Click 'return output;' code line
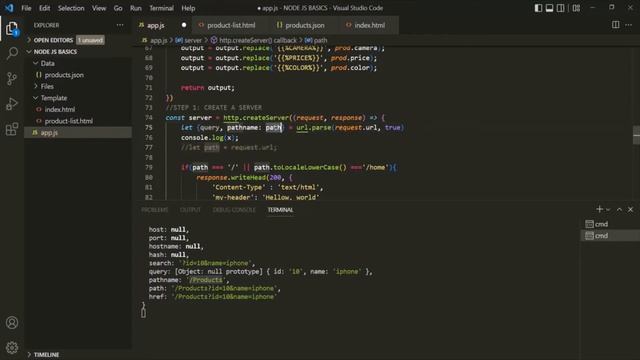Screen dimensions: 640x360 pyautogui.click(x=208, y=88)
